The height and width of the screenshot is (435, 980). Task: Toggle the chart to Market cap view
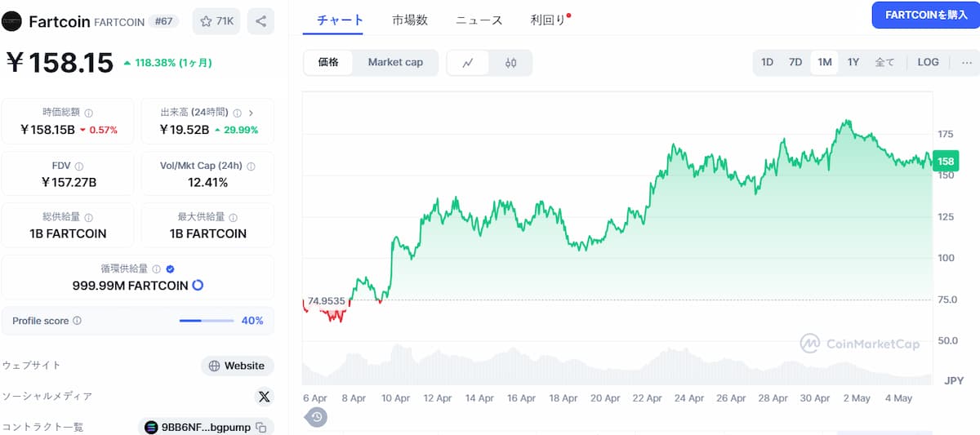pyautogui.click(x=395, y=62)
